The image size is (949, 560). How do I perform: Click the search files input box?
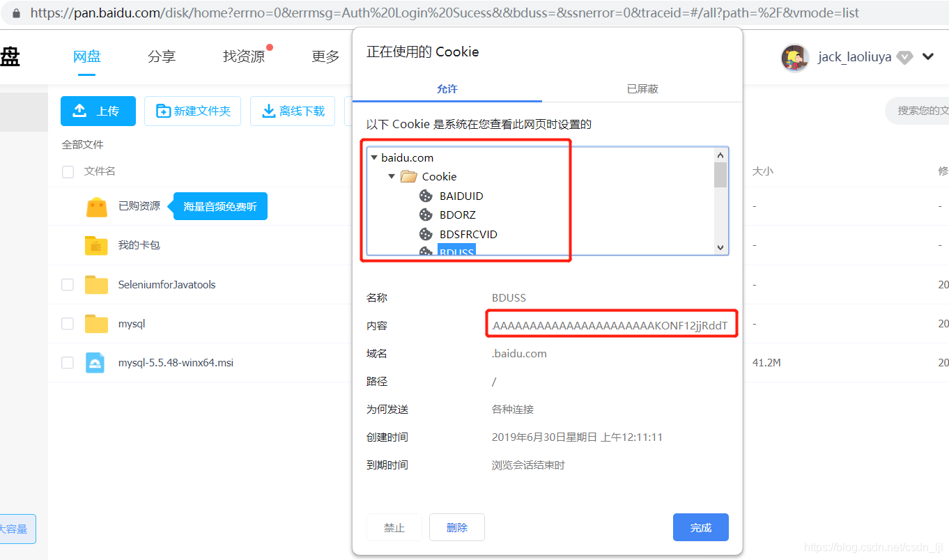pos(918,111)
